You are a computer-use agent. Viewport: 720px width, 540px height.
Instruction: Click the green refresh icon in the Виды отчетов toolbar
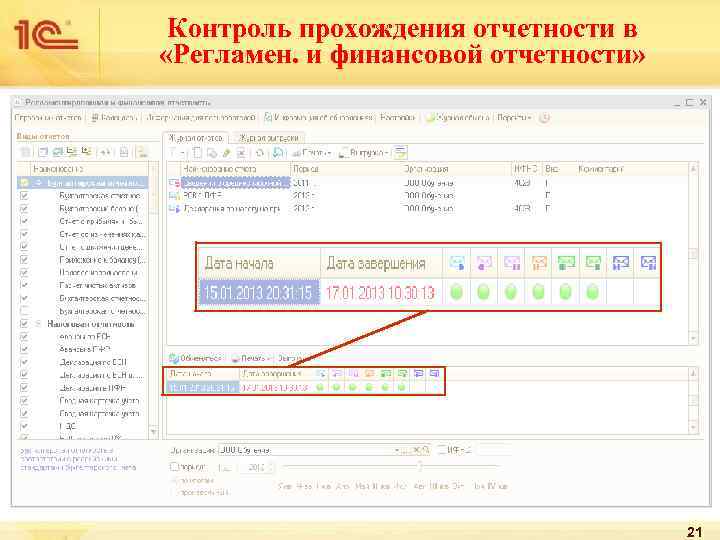57,152
